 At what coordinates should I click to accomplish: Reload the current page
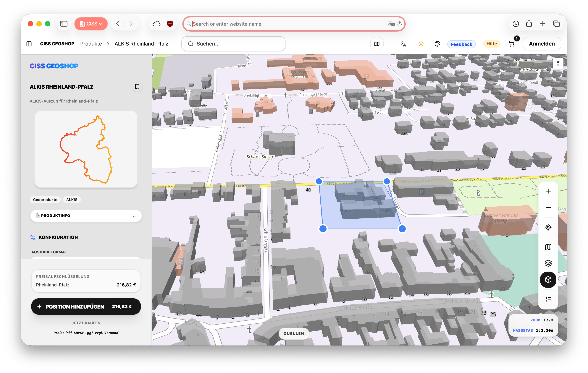click(400, 24)
